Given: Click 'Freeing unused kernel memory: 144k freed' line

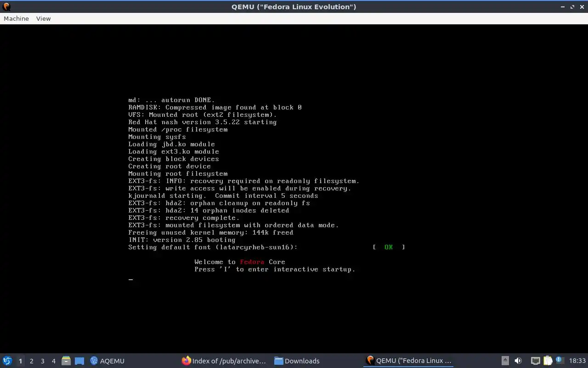Looking at the screenshot, I should pos(211,232).
